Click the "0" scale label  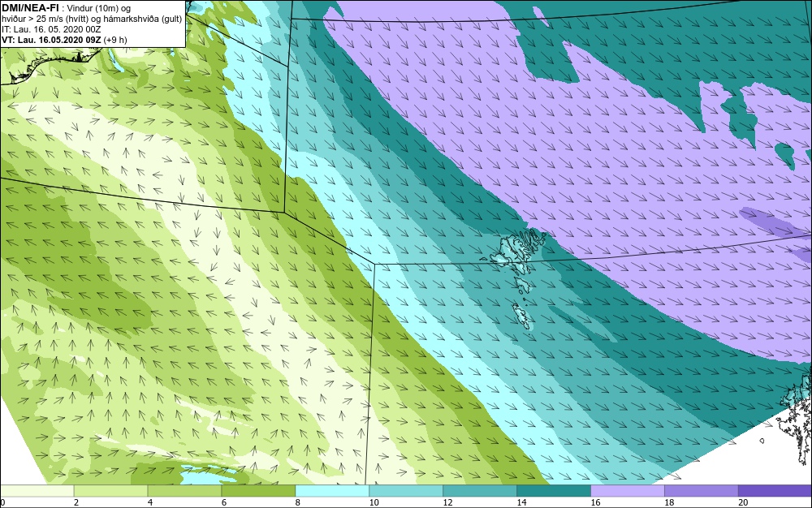[x=2, y=502]
